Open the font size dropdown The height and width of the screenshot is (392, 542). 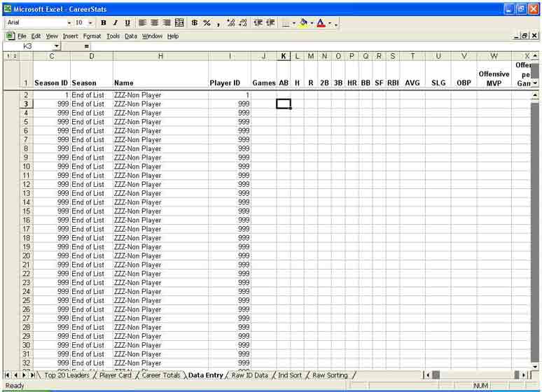90,23
